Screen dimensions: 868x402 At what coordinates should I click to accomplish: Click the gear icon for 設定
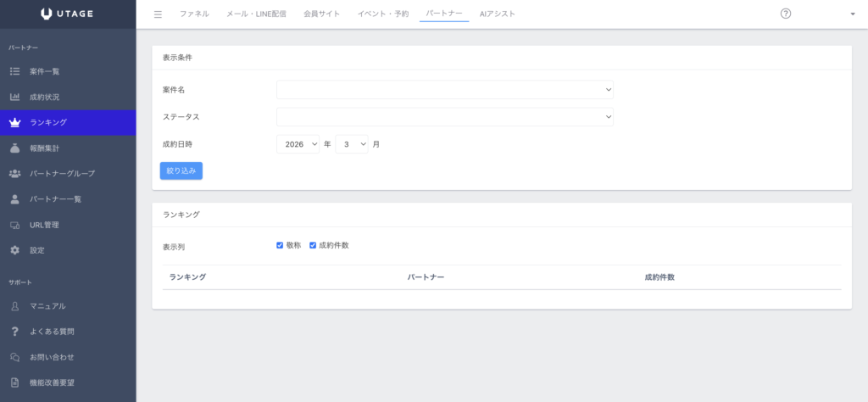point(14,250)
